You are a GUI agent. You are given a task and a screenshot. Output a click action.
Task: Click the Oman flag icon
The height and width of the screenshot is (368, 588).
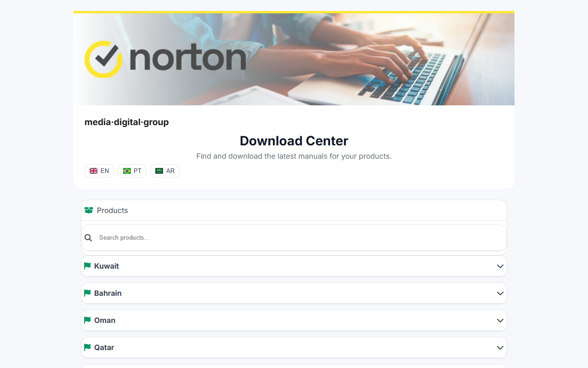click(x=87, y=320)
